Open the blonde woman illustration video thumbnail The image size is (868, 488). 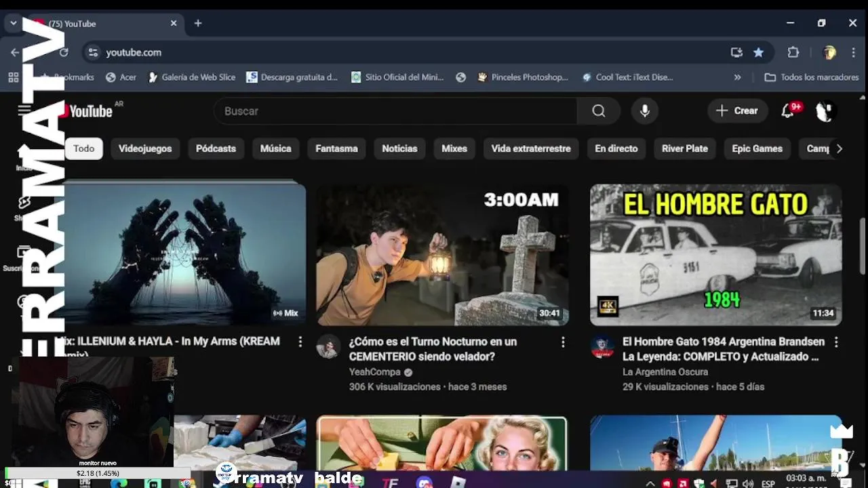tap(442, 443)
